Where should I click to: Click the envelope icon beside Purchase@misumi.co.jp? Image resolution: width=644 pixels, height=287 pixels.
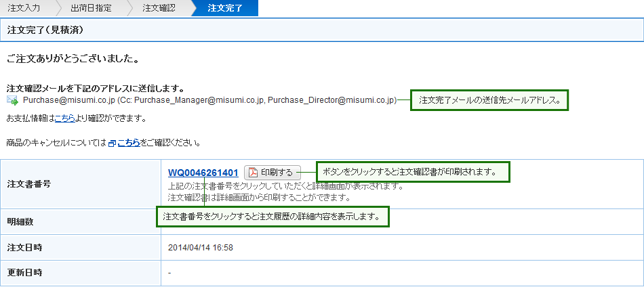click(x=12, y=100)
